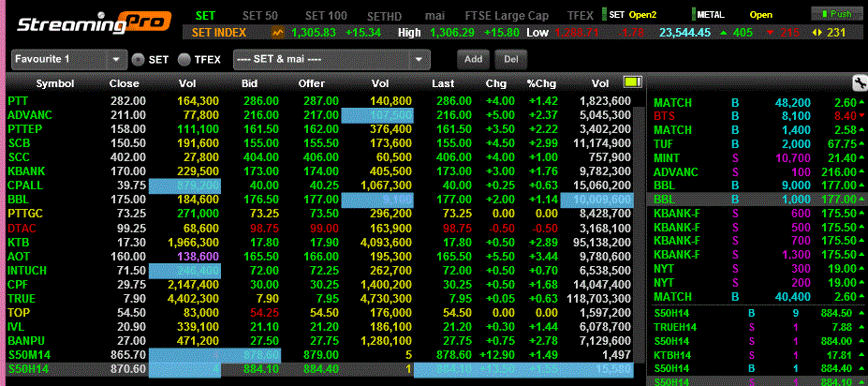Select the PTT symbol row
The width and height of the screenshot is (868, 386).
click(318, 101)
